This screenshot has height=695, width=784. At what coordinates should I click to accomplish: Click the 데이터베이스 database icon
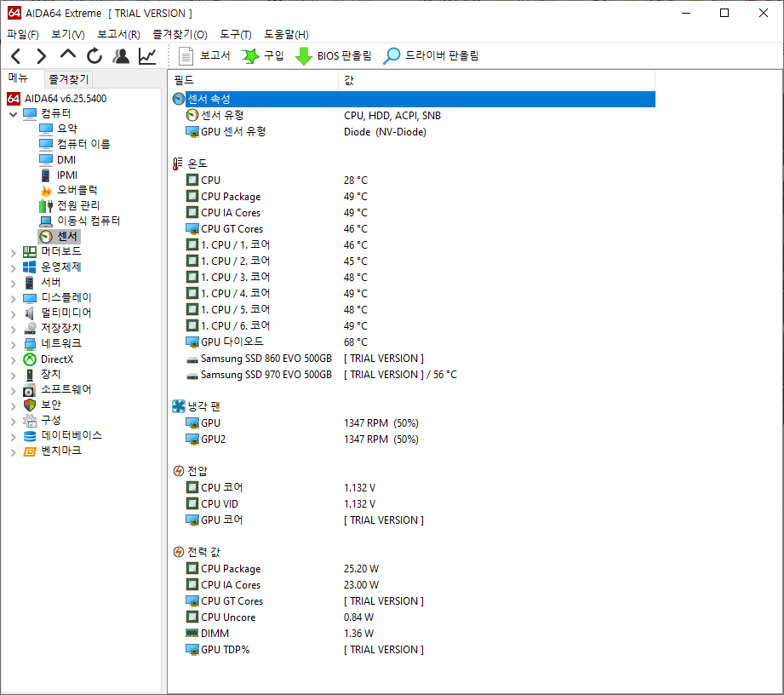(30, 436)
